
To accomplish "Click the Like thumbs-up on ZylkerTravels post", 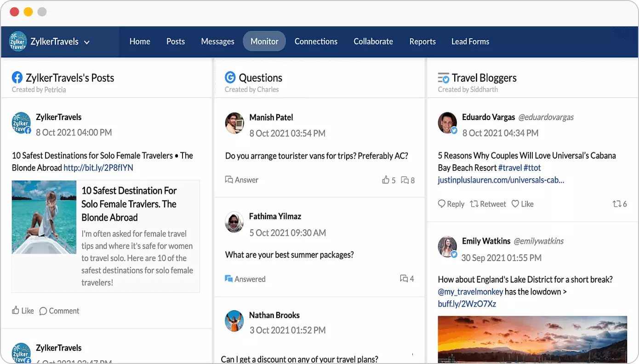I will click(16, 311).
